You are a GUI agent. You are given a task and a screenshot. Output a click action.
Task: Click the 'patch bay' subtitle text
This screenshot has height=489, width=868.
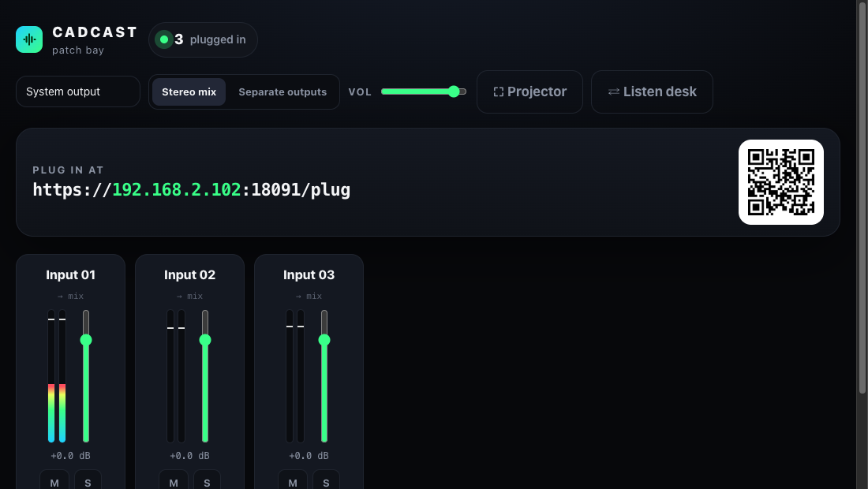(x=78, y=50)
